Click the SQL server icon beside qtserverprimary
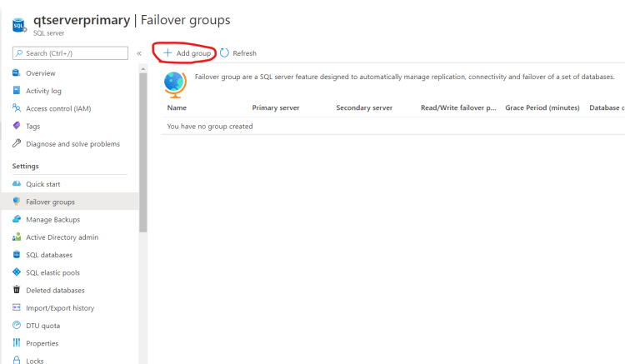The height and width of the screenshot is (364, 625). coord(19,25)
